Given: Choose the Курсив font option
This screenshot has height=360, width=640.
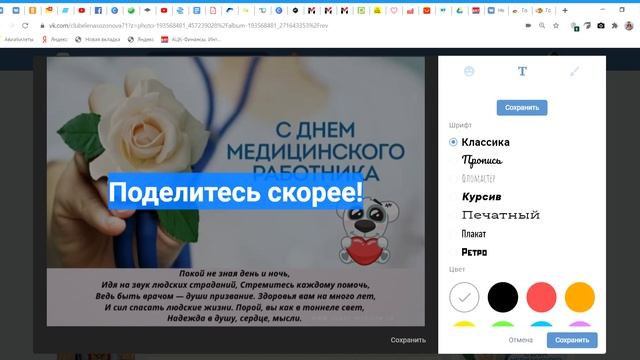Looking at the screenshot, I should click(481, 197).
